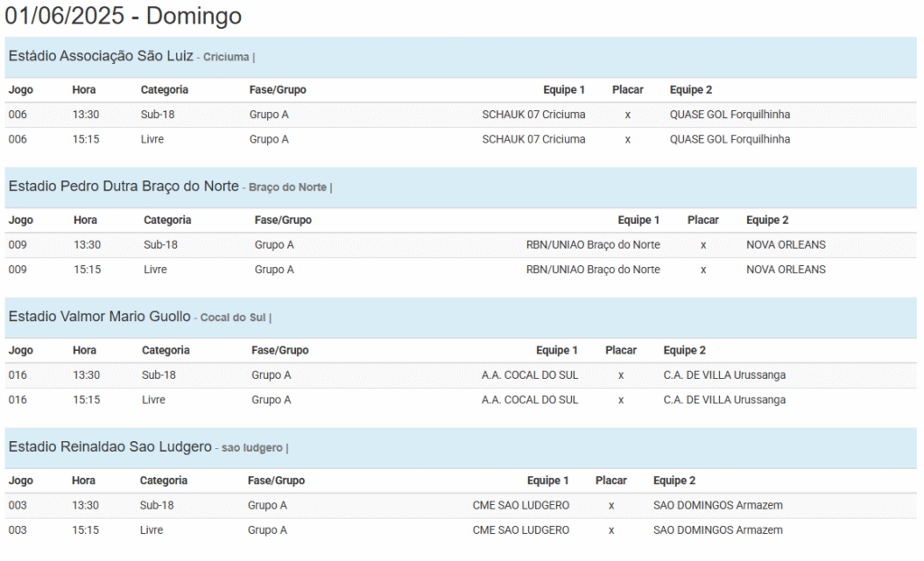924x561 pixels.
Task: Select CME SAO LUDGERO in 13:30 row
Action: (x=521, y=505)
